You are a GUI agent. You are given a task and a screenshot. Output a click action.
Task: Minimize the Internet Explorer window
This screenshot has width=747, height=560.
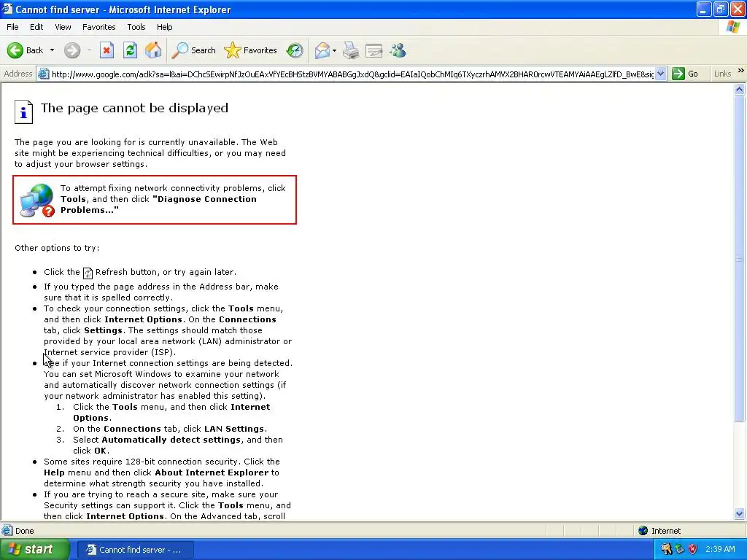(x=704, y=9)
